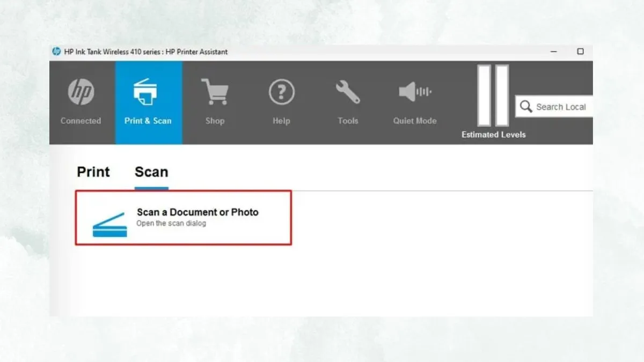
Task: Click the right estimated ink level bar
Action: pyautogui.click(x=502, y=95)
